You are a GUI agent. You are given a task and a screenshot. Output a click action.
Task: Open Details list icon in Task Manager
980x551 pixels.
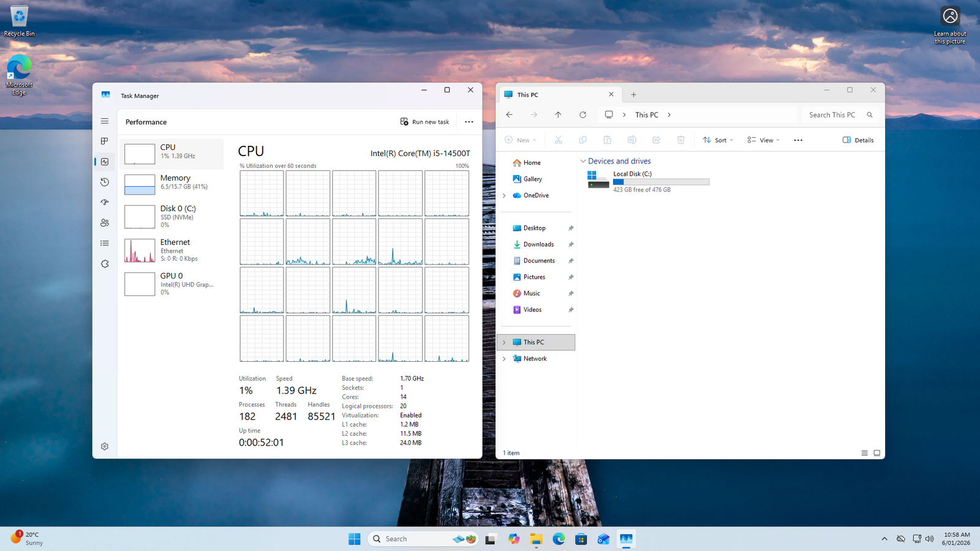(105, 243)
